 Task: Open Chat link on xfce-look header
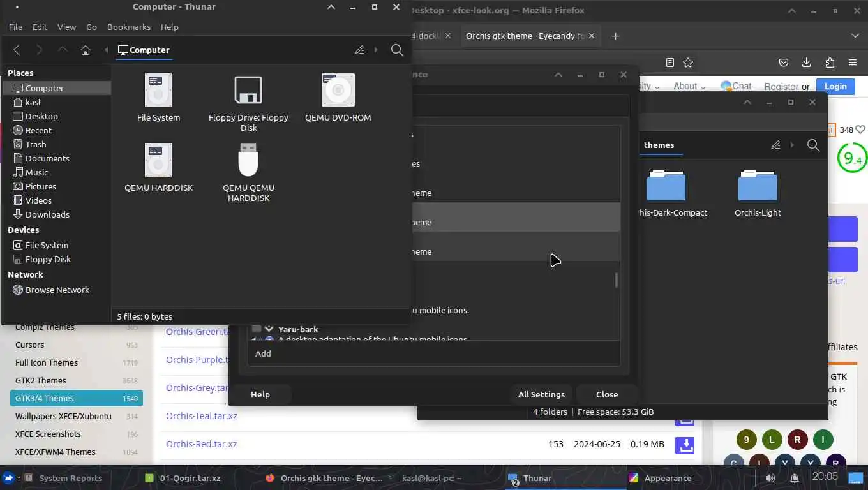[736, 86]
